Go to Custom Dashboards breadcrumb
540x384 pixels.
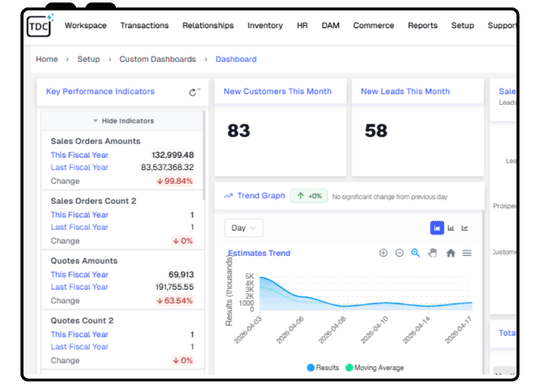click(157, 59)
